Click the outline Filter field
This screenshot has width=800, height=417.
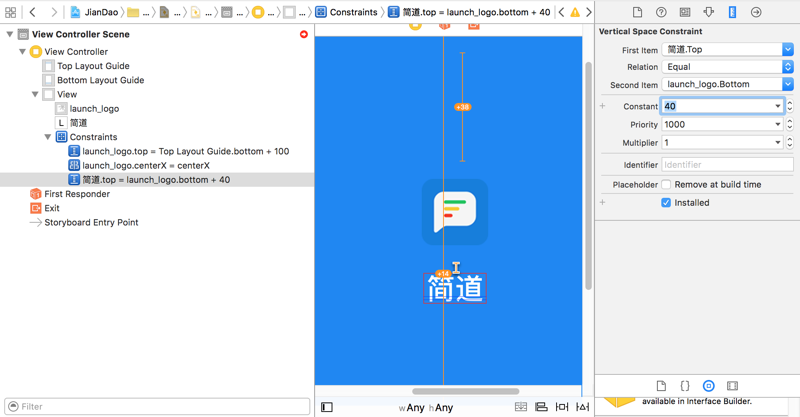[157, 406]
